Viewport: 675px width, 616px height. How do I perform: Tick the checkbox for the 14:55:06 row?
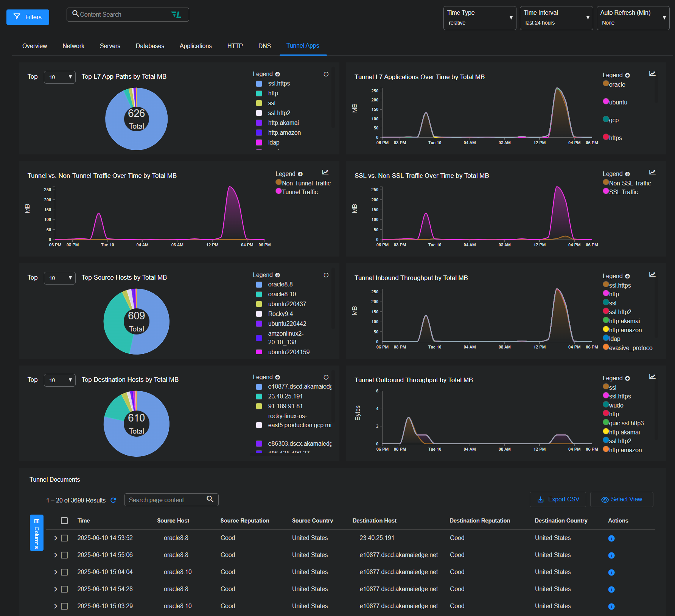[x=64, y=555]
